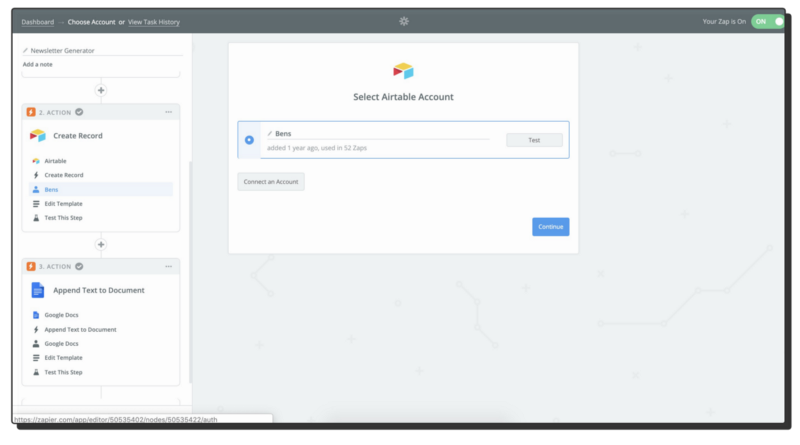Click person icon beside Google Docs account row
The height and width of the screenshot is (445, 800).
click(x=36, y=343)
